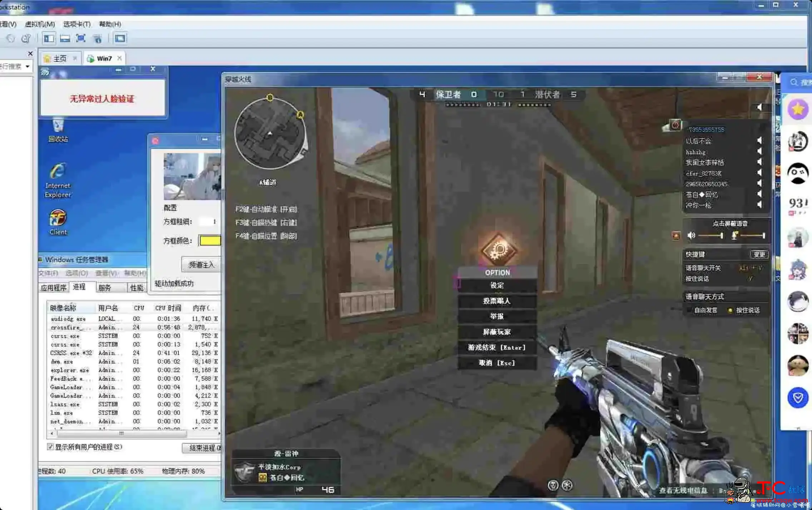Click 游戏结束 [Enter] option
The width and height of the screenshot is (812, 510).
pyautogui.click(x=497, y=347)
